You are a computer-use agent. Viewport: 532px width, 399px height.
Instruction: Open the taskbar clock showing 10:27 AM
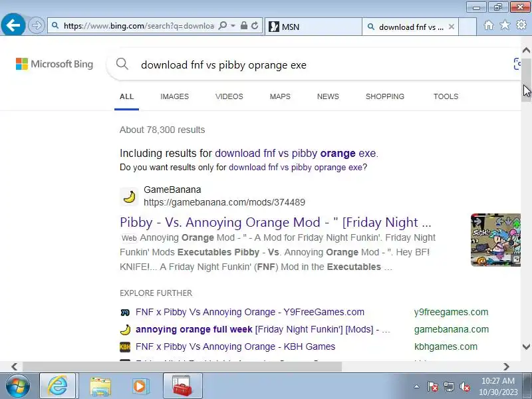coord(498,386)
